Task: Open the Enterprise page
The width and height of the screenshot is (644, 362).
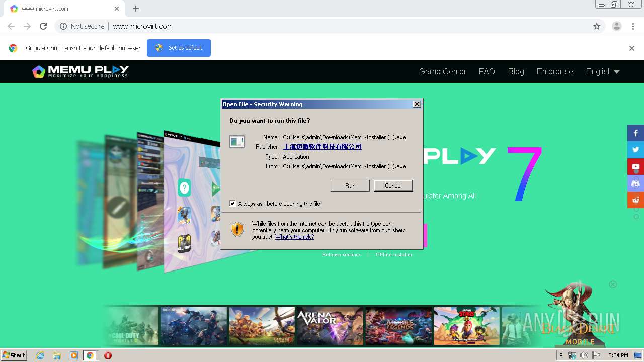Action: pyautogui.click(x=554, y=72)
